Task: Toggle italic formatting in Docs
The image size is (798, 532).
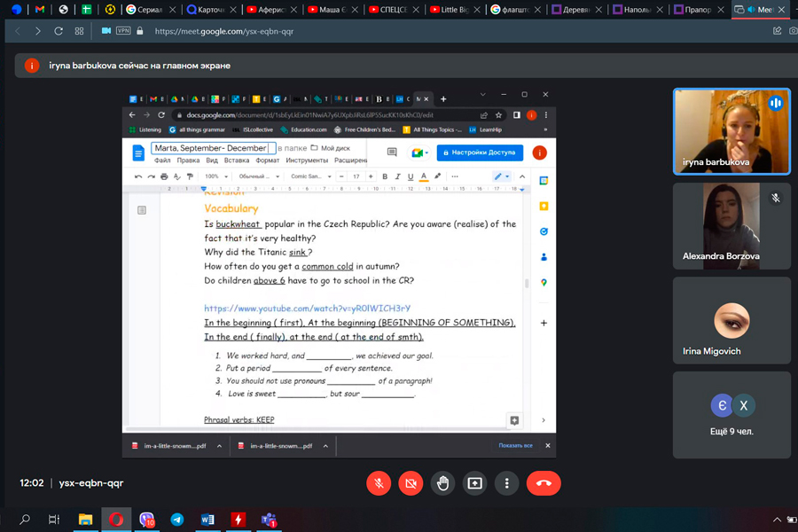Action: [398, 176]
